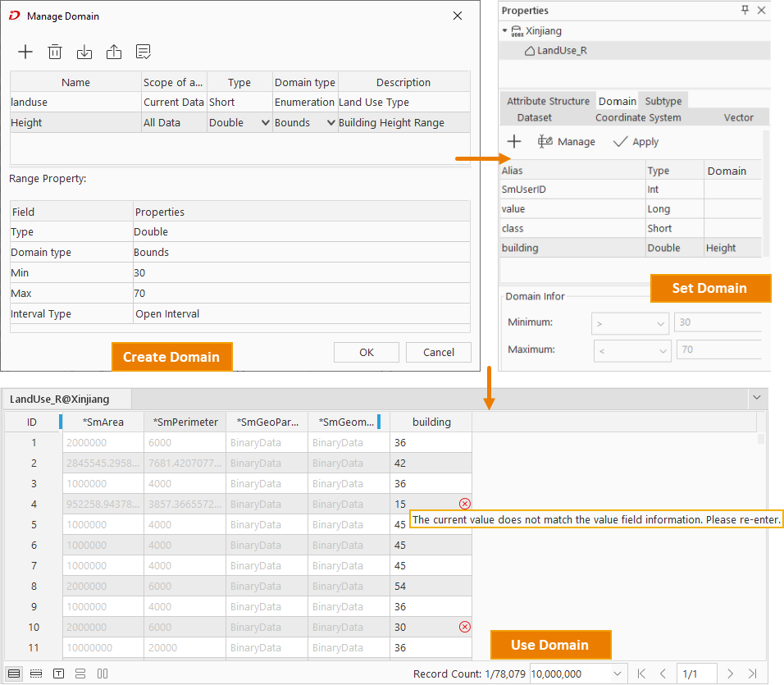Screen dimensions: 784x685
Task: Click the domain check list icon
Action: [x=144, y=52]
